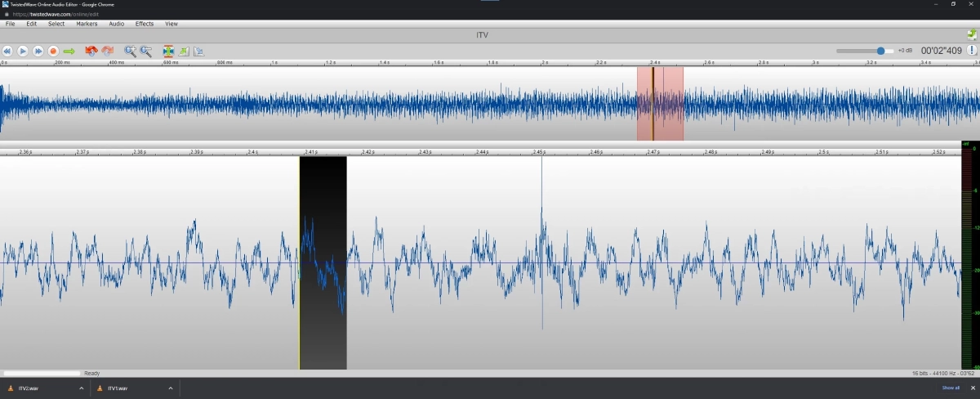This screenshot has width=980, height=399.
Task: Expand options for ITV1.wav download
Action: point(171,388)
